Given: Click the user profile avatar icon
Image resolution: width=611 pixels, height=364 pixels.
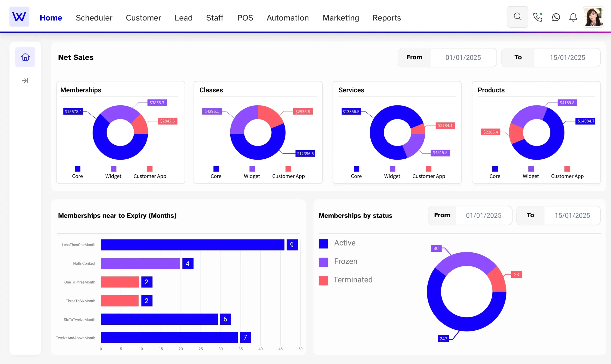Looking at the screenshot, I should (x=594, y=17).
